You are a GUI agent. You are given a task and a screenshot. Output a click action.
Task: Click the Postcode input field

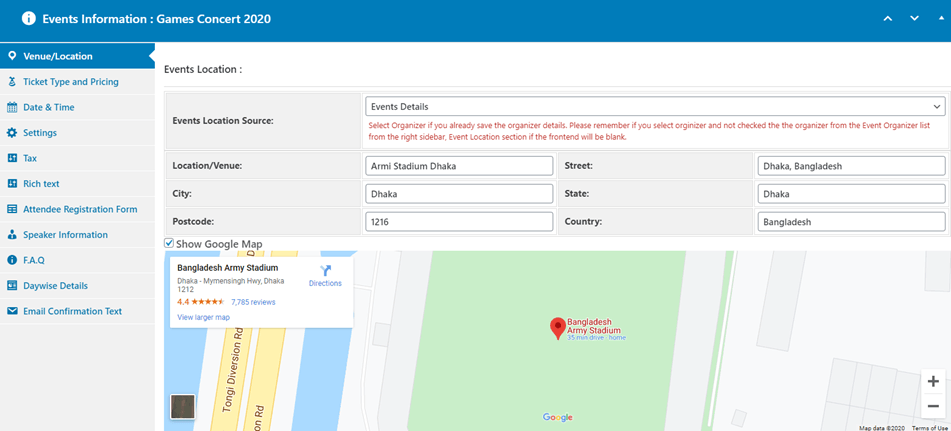click(459, 221)
